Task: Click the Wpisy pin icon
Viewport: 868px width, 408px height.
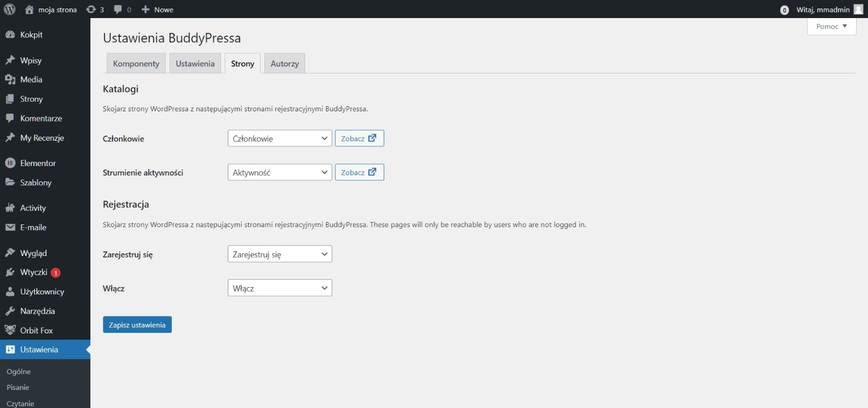Action: (10, 60)
